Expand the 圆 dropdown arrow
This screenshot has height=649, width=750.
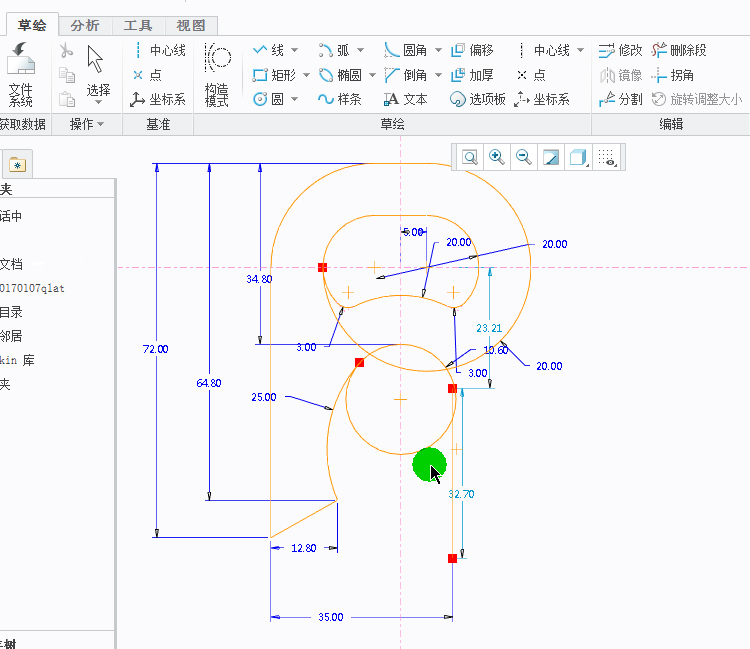295,99
